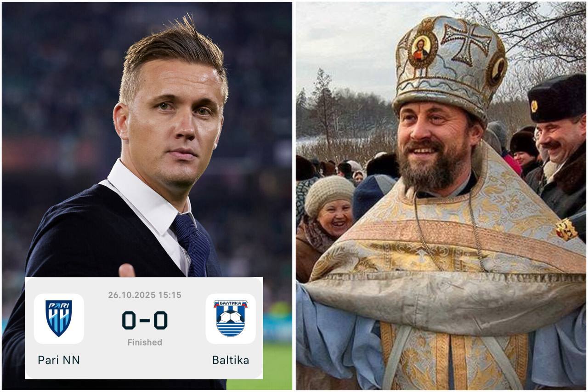Select the 0-0 match score

point(145,320)
